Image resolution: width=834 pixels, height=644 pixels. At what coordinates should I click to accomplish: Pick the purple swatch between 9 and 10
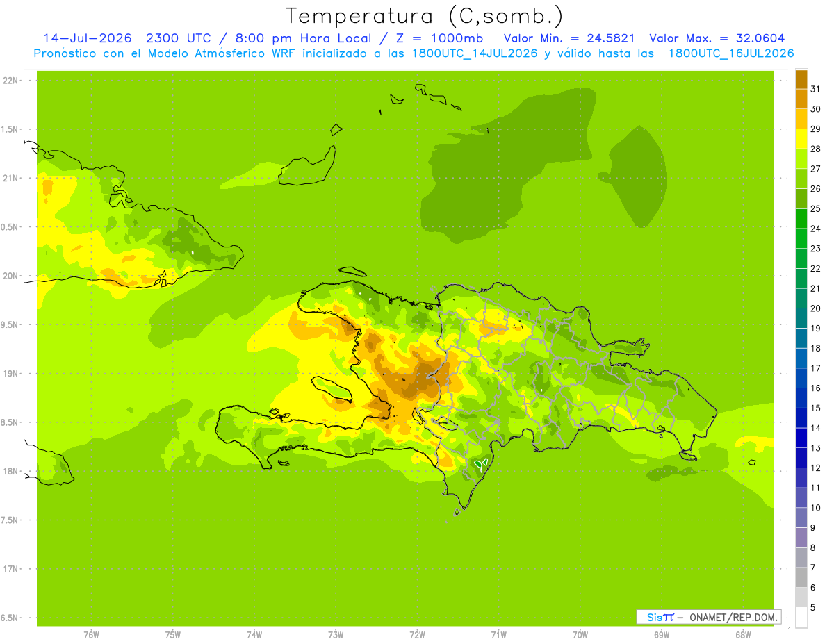(x=801, y=518)
